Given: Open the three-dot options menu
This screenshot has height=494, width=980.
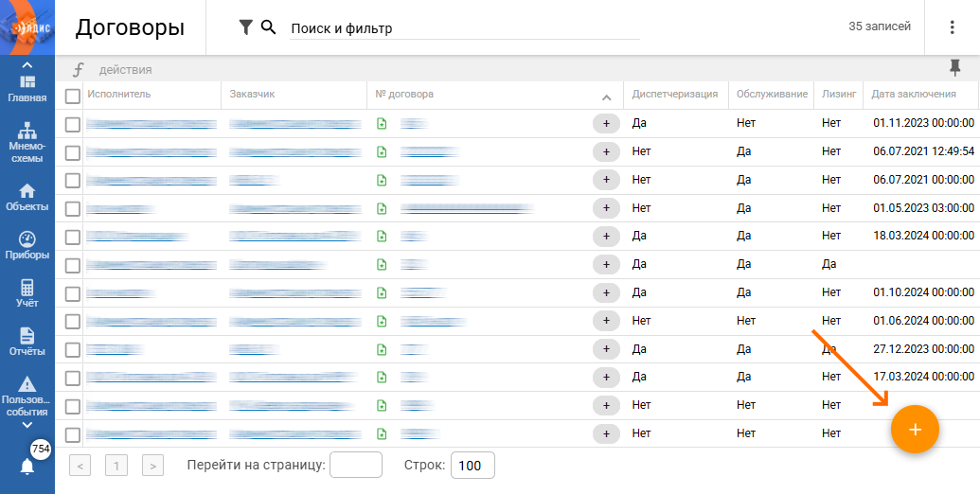Looking at the screenshot, I should (x=952, y=26).
